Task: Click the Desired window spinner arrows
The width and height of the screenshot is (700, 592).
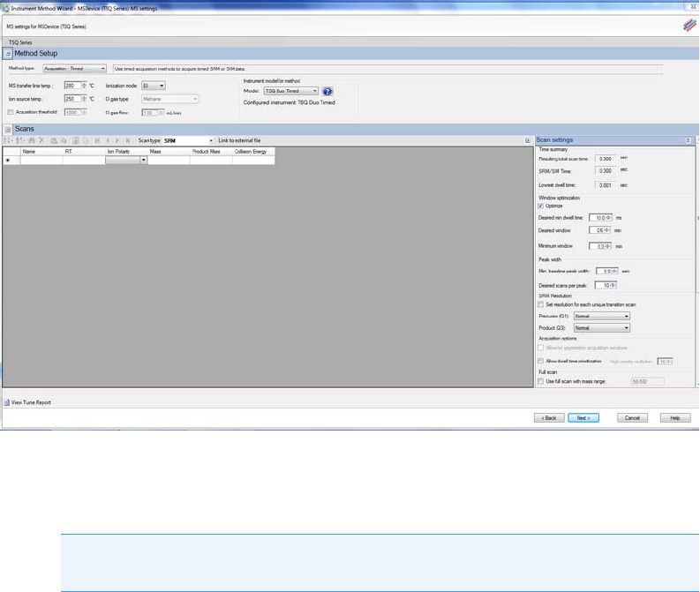Action: (x=606, y=230)
